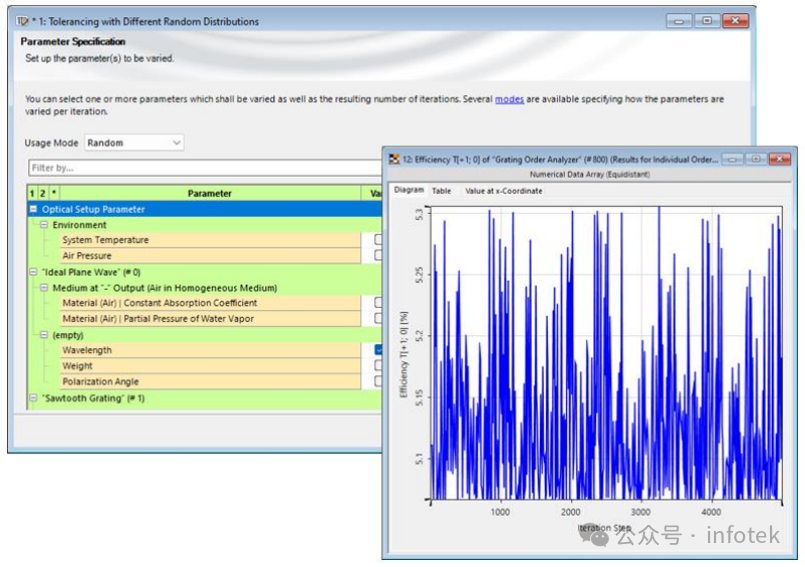The height and width of the screenshot is (567, 805).
Task: Close the Efficiency diagram window
Action: 779,159
